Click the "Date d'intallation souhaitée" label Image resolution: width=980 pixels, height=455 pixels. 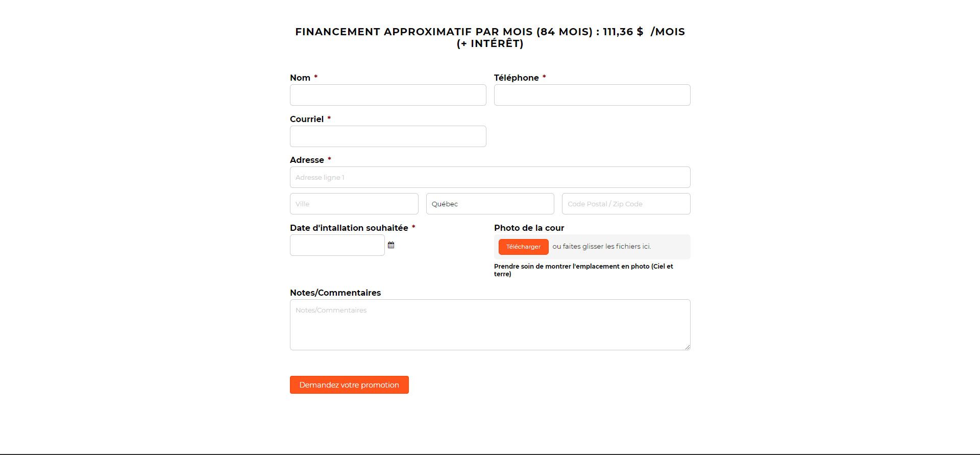tap(349, 228)
